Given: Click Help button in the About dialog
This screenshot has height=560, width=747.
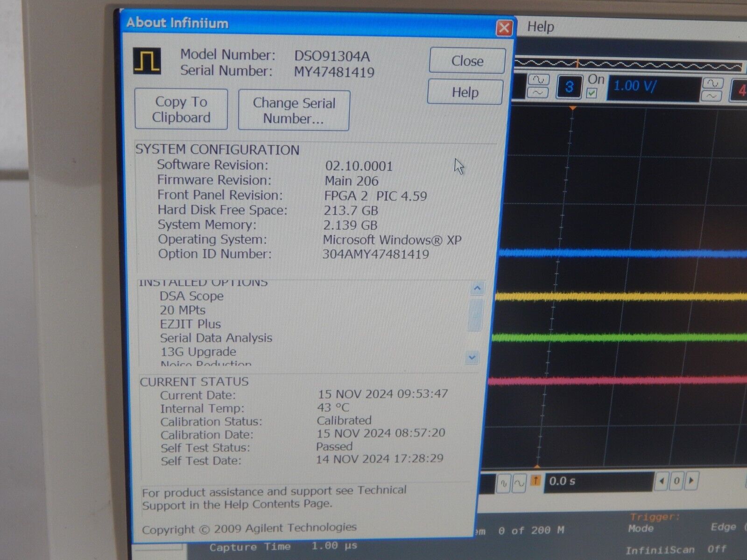Looking at the screenshot, I should pos(465,91).
